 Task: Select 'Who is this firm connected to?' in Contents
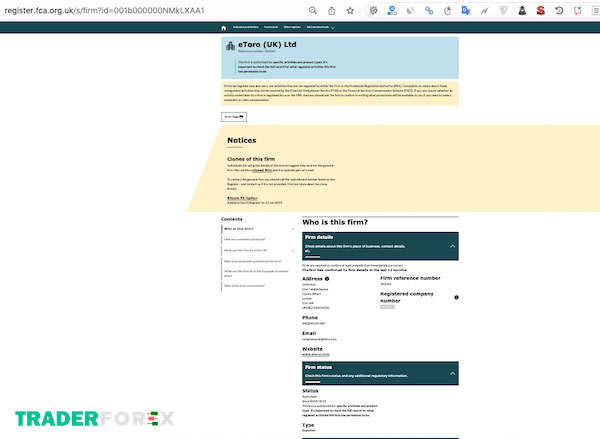click(245, 286)
